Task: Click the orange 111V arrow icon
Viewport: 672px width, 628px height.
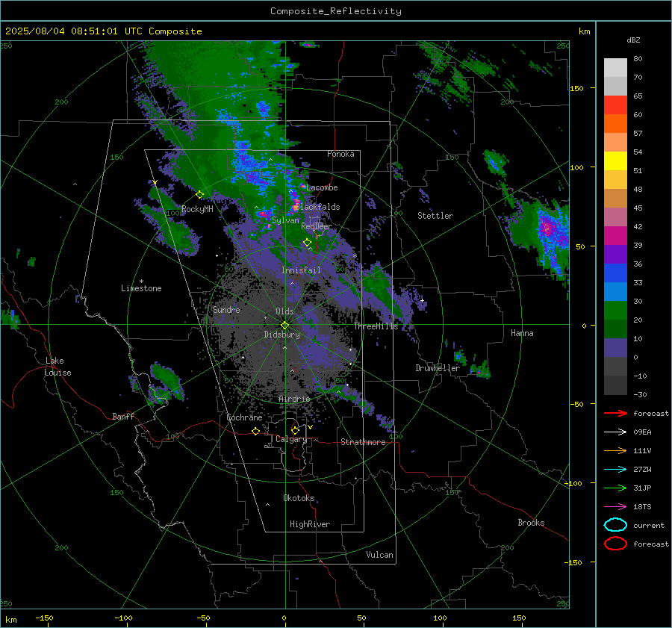Action: point(615,450)
